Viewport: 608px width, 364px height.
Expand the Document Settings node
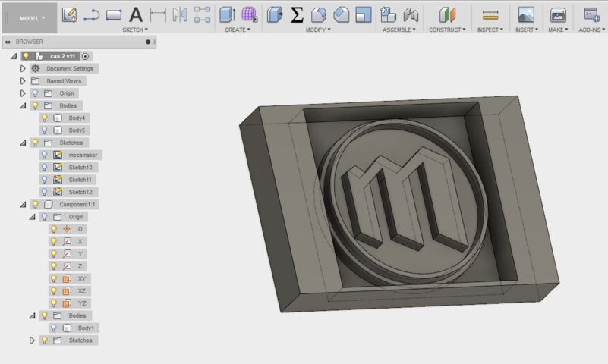tap(23, 68)
